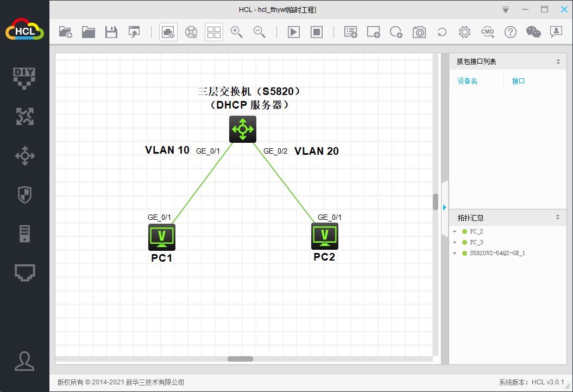
Task: Open the server device category in the sidebar
Action: (x=24, y=233)
